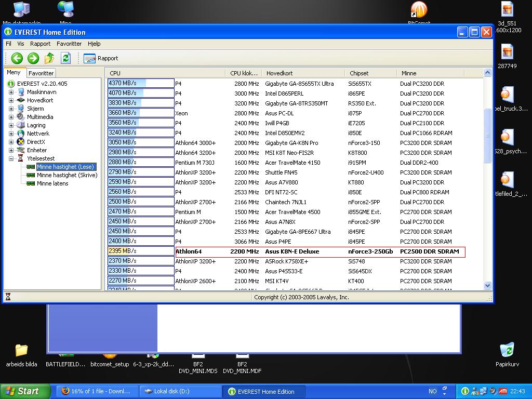Expand the Multimedia tree node
The image size is (532, 399).
point(11,117)
